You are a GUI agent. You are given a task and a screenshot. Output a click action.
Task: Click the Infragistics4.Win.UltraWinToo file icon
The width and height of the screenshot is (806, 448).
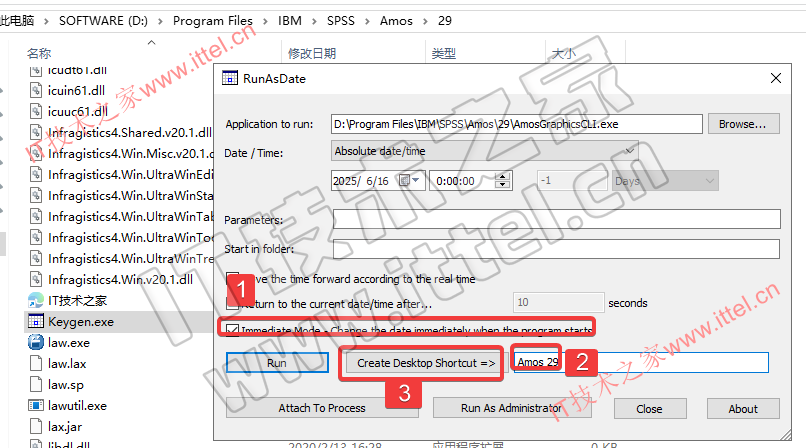pyautogui.click(x=35, y=237)
